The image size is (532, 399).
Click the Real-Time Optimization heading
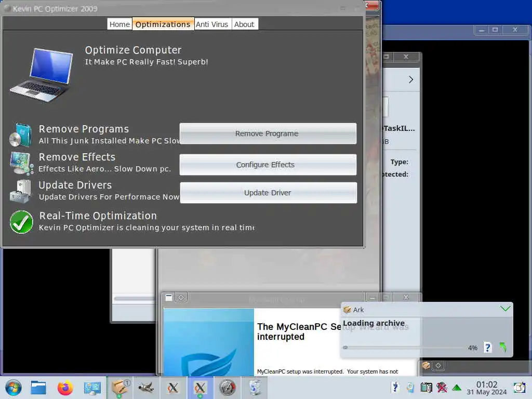click(98, 216)
